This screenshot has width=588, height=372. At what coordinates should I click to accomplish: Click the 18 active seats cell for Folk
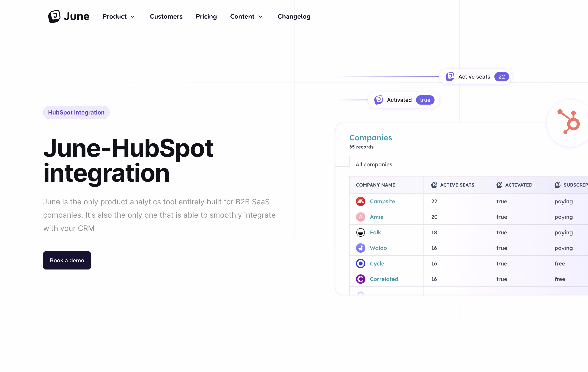456,232
